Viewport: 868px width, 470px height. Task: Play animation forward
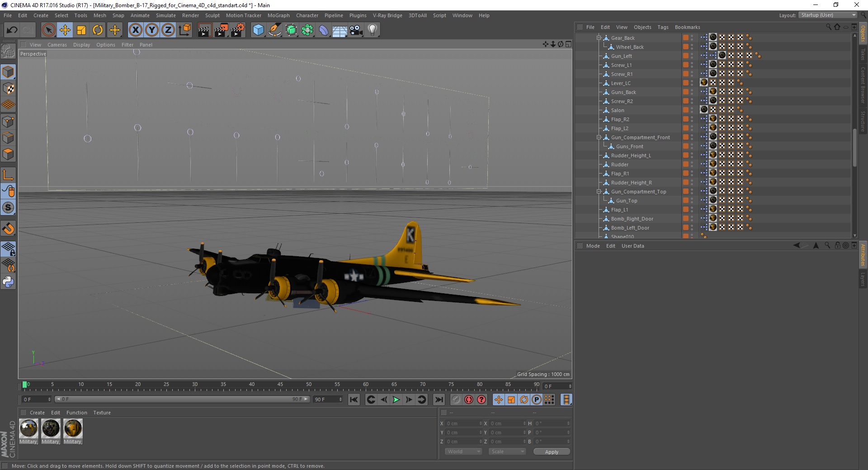click(396, 399)
